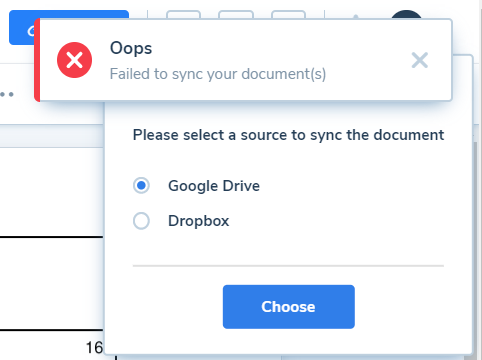Click the first outlined toolbar button
The width and height of the screenshot is (482, 360).
(x=183, y=14)
